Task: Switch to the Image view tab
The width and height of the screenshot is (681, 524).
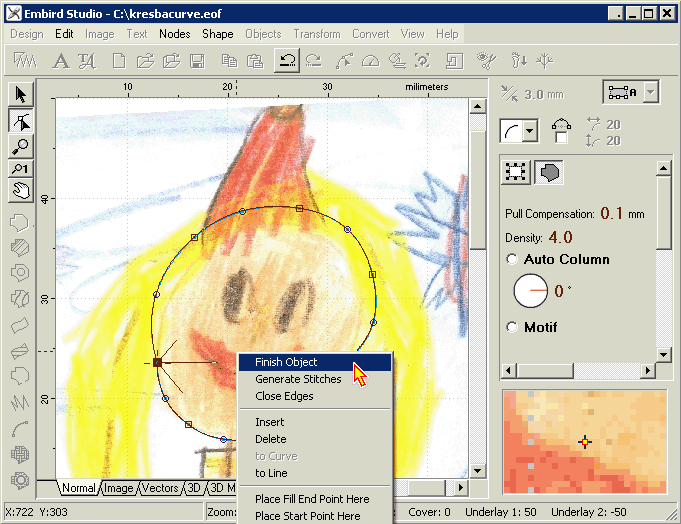Action: tap(118, 488)
